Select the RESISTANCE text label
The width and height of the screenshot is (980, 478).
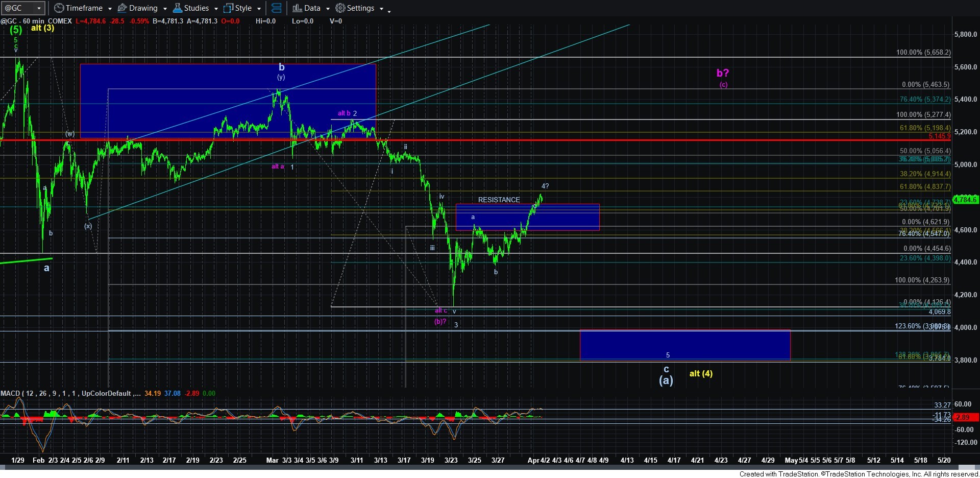(x=499, y=200)
